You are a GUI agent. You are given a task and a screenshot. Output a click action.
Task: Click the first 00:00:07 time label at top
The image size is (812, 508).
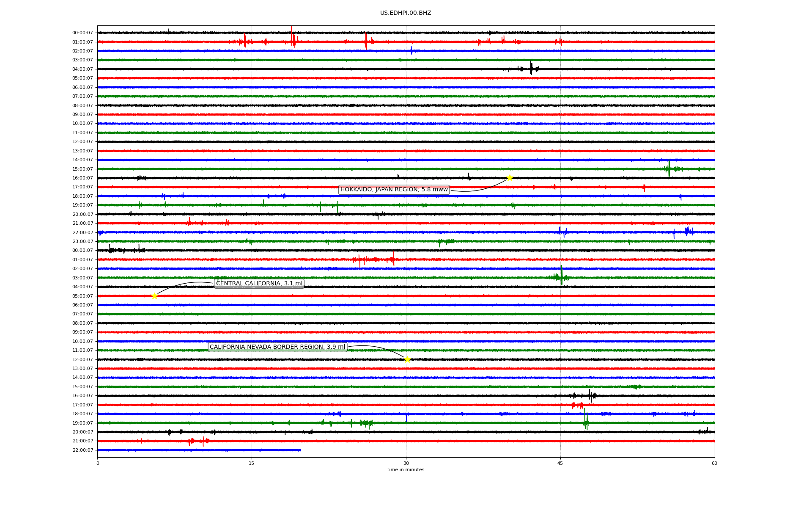82,33
